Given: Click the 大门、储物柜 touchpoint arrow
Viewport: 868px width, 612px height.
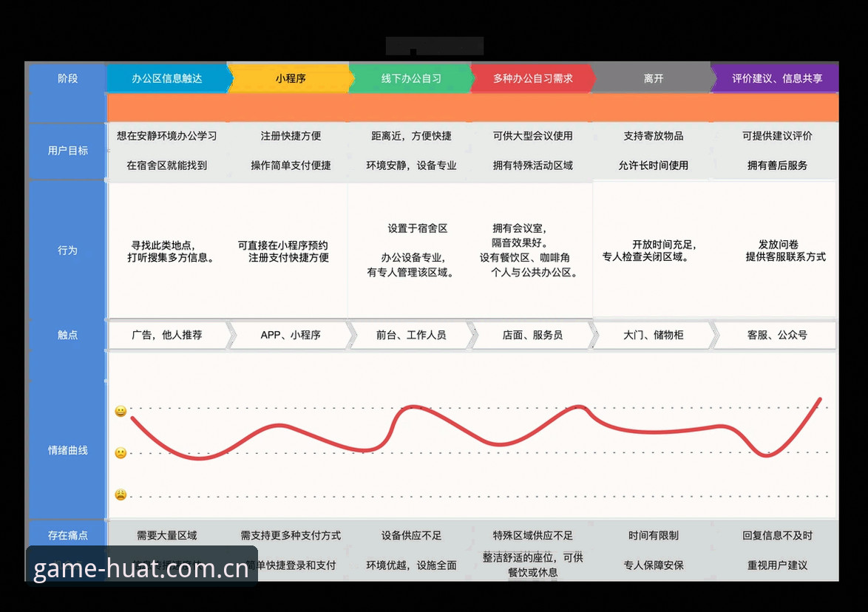Looking at the screenshot, I should click(653, 335).
